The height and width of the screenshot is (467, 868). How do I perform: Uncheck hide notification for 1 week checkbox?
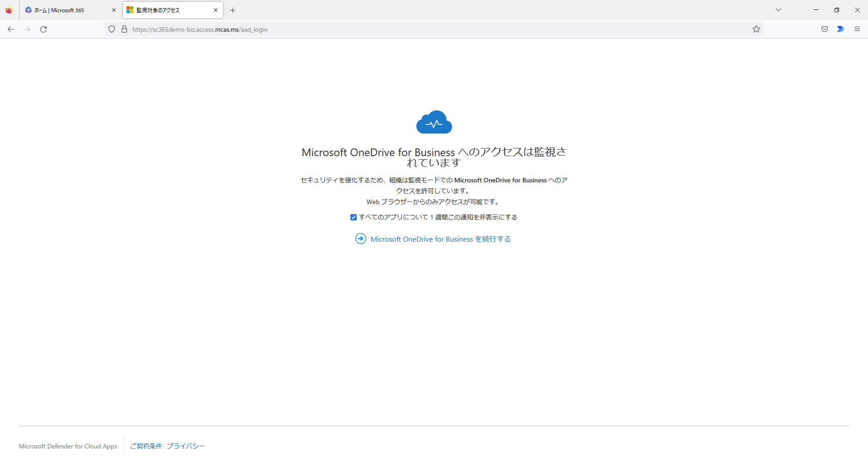pos(354,217)
